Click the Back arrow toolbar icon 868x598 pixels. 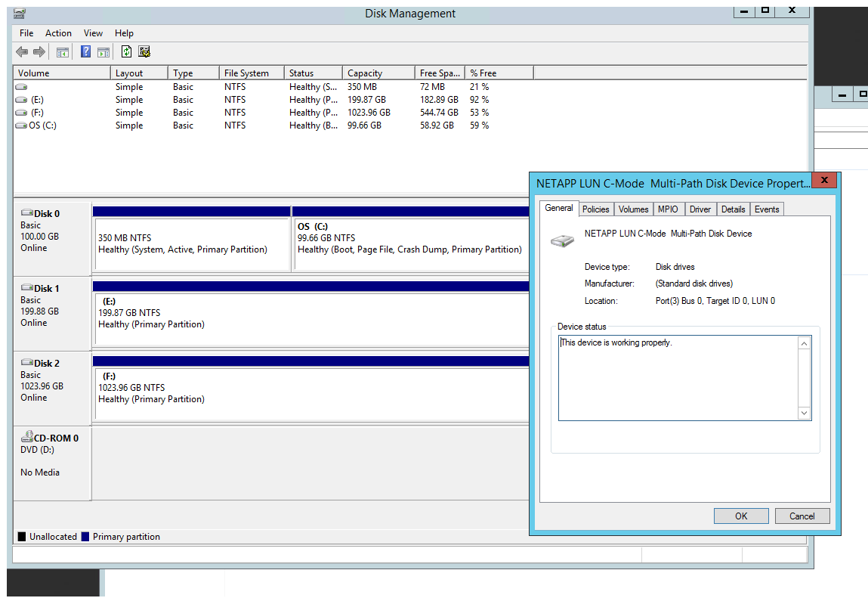tap(22, 52)
